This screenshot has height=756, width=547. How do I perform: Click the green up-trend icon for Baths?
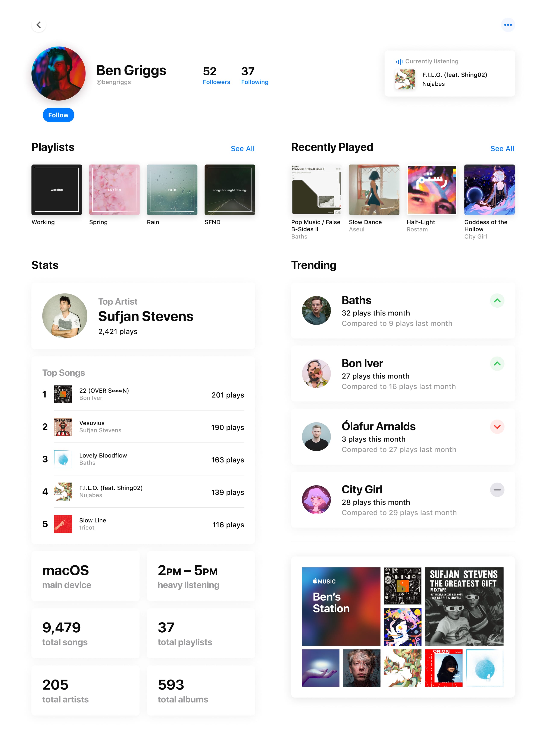(497, 301)
